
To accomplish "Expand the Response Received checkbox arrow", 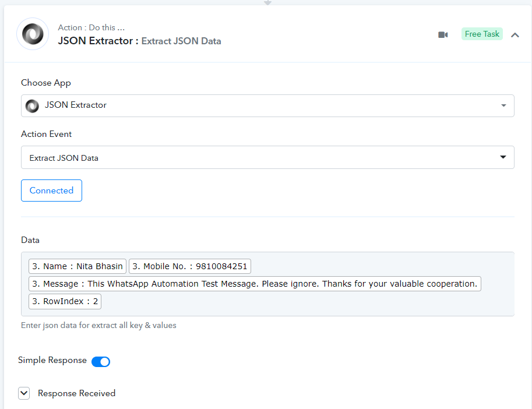I will click(x=24, y=393).
